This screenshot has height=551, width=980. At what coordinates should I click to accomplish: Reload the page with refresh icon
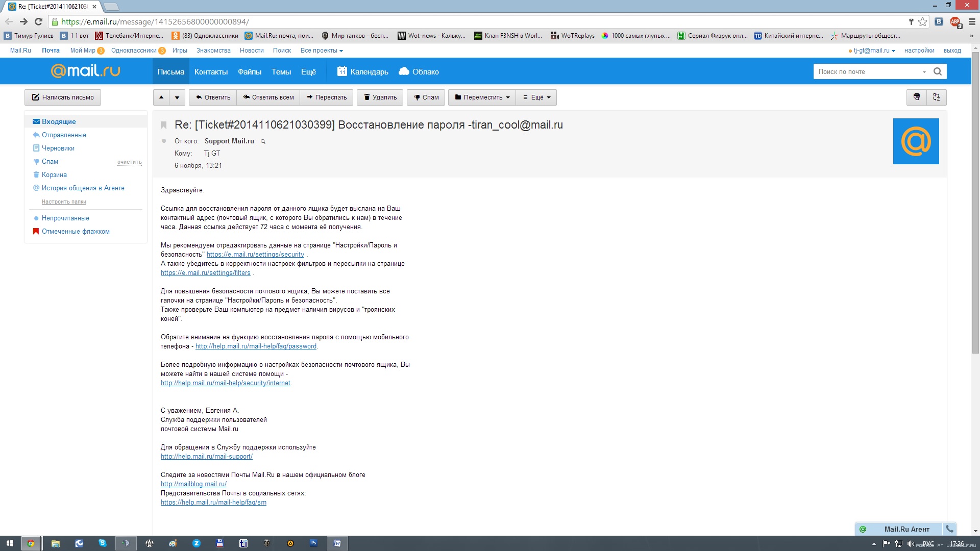38,21
